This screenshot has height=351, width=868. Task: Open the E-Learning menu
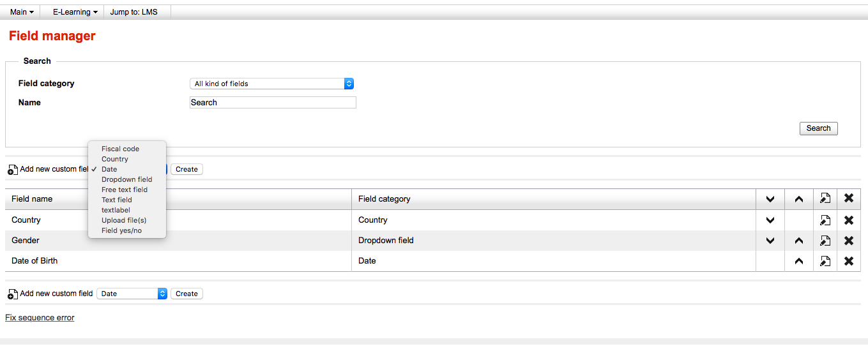tap(75, 12)
